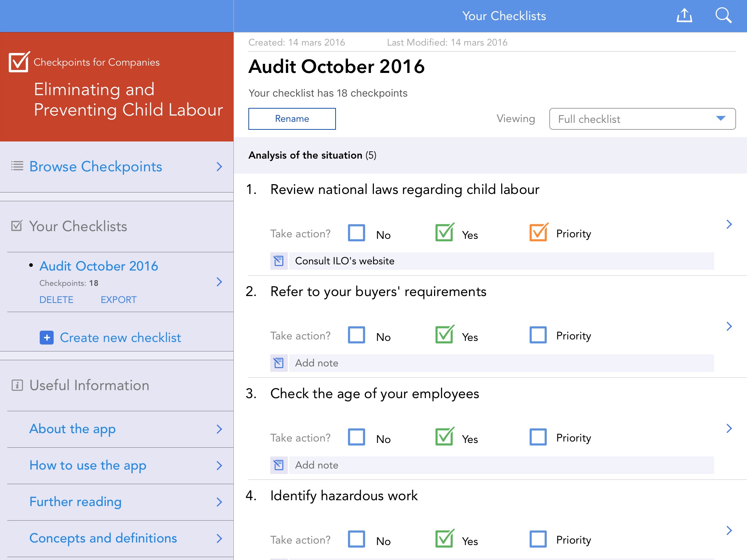747x560 pixels.
Task: Tap the share/export icon in header
Action: pyautogui.click(x=684, y=16)
